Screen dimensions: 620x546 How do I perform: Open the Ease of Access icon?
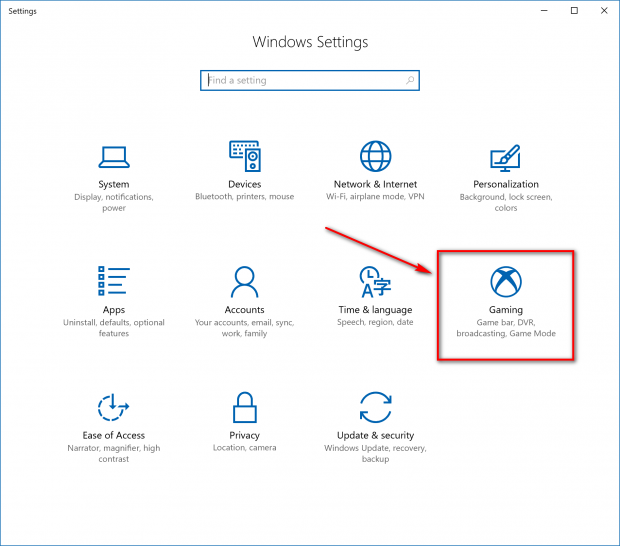click(114, 407)
